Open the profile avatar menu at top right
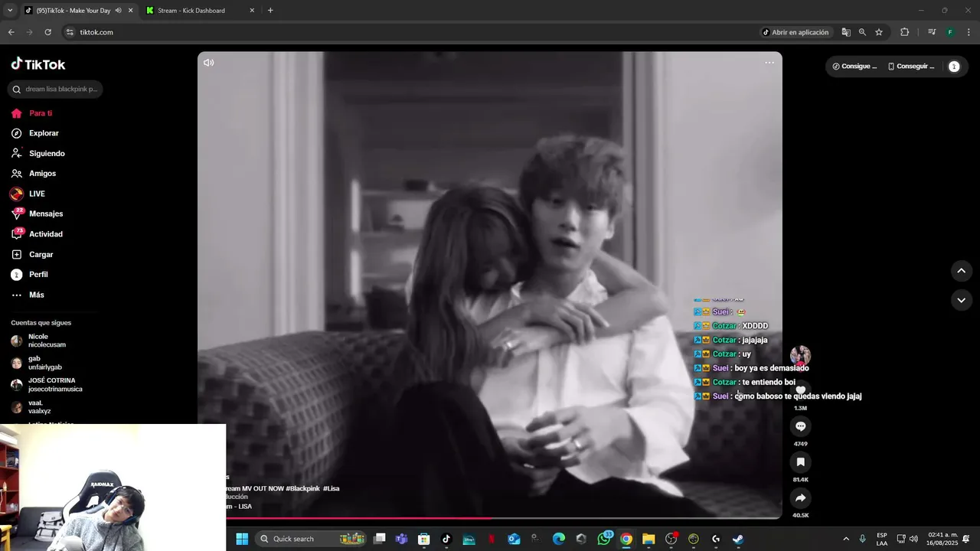Viewport: 980px width, 551px height. 954,67
